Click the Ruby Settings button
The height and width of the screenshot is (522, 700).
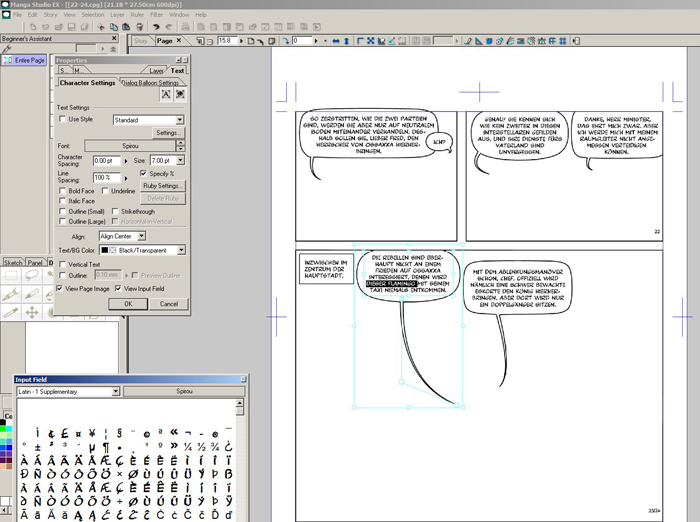pyautogui.click(x=163, y=186)
